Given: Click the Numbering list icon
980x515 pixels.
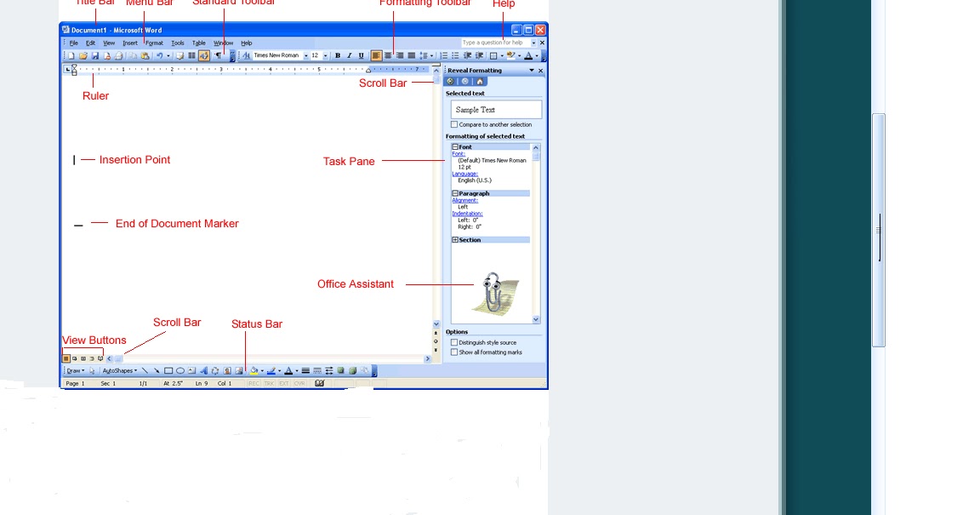Looking at the screenshot, I should click(x=444, y=55).
